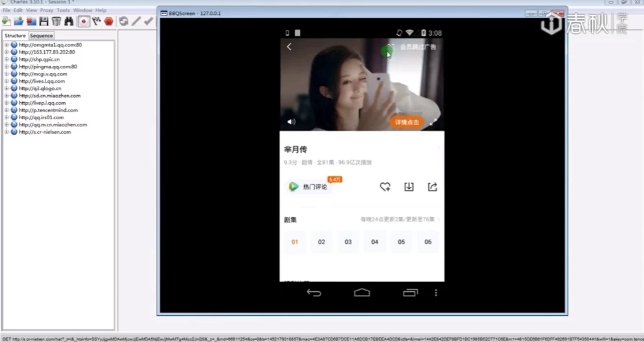This screenshot has height=342, width=644.
Task: Click the heart favorite icon
Action: 385,187
